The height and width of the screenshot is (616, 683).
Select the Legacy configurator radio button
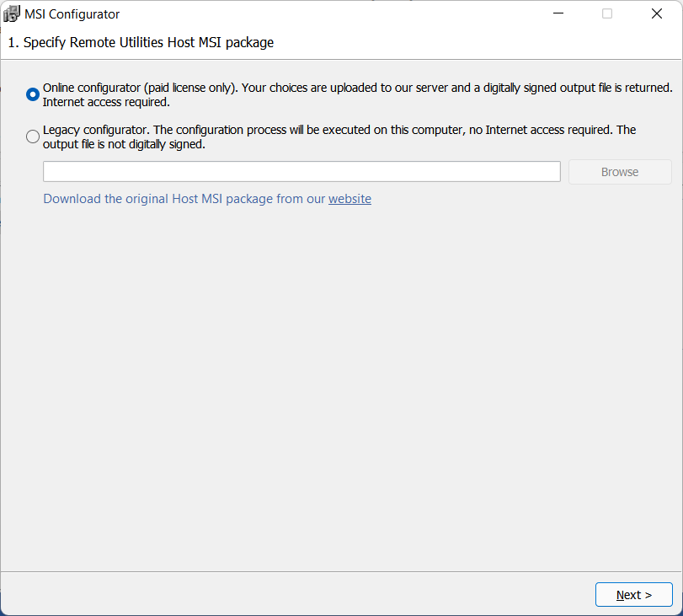33,137
